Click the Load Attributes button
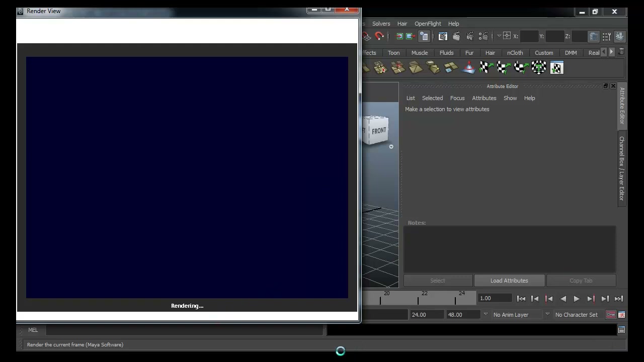644x362 pixels. pos(509,281)
